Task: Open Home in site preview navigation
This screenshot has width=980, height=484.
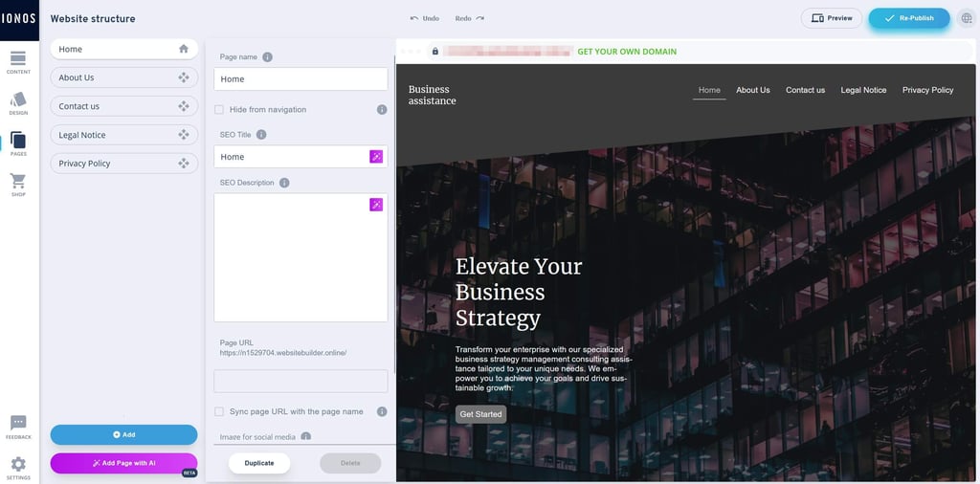Action: click(x=709, y=90)
